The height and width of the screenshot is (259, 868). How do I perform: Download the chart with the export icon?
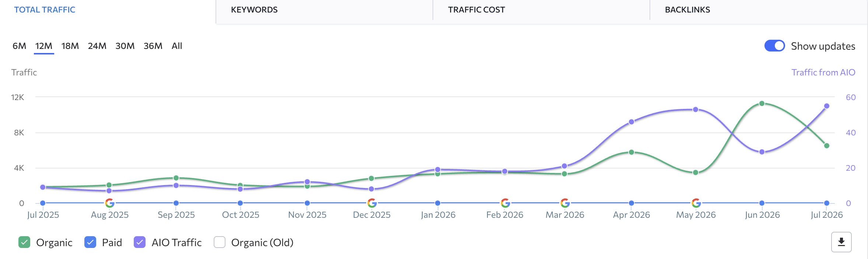click(x=841, y=242)
